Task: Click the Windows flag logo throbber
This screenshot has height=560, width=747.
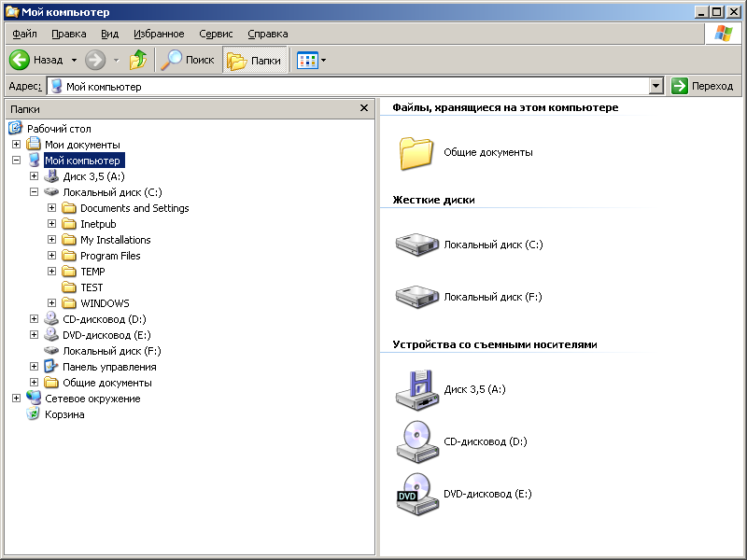Action: [x=723, y=34]
